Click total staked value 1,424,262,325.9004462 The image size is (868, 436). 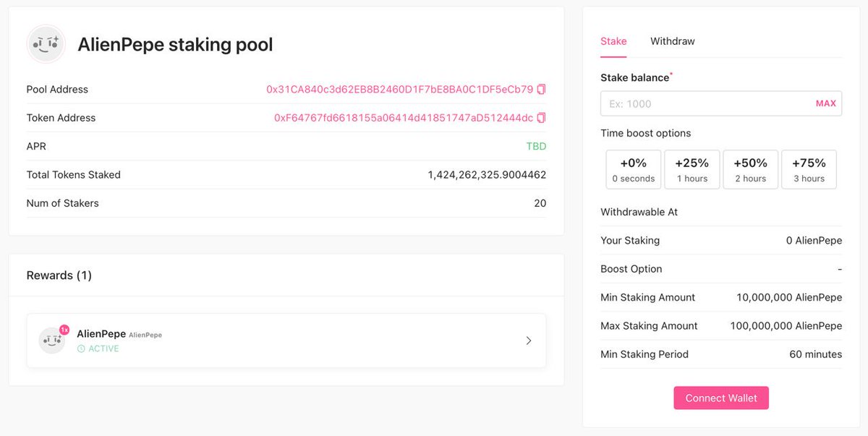pyautogui.click(x=488, y=175)
